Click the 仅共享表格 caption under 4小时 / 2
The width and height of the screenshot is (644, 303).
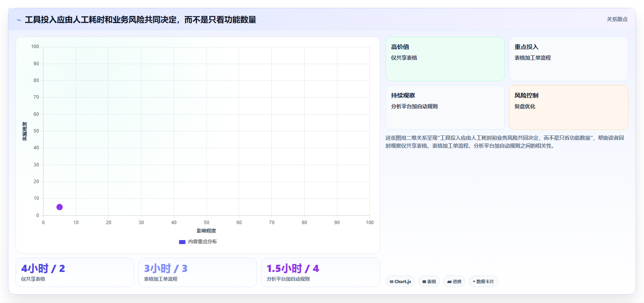click(x=33, y=279)
